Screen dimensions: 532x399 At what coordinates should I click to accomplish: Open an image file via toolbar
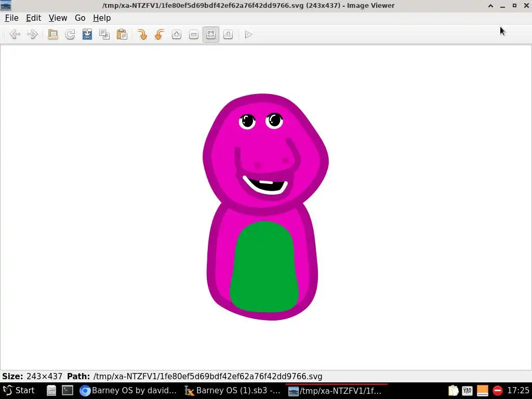coord(53,34)
